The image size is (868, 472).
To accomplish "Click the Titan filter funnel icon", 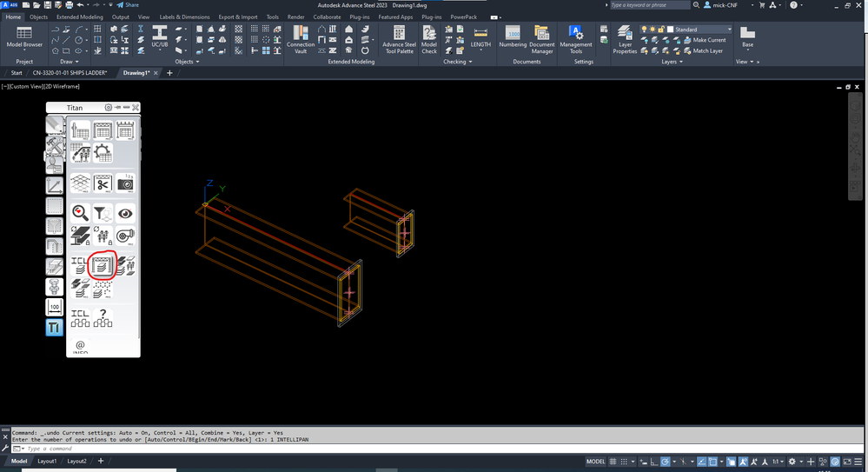I will click(x=103, y=213).
